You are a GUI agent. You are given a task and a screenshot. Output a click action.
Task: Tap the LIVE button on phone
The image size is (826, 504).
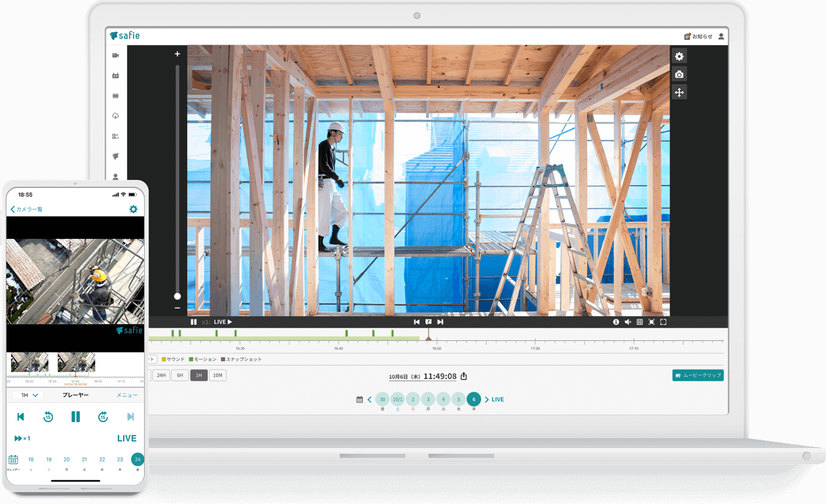click(126, 438)
